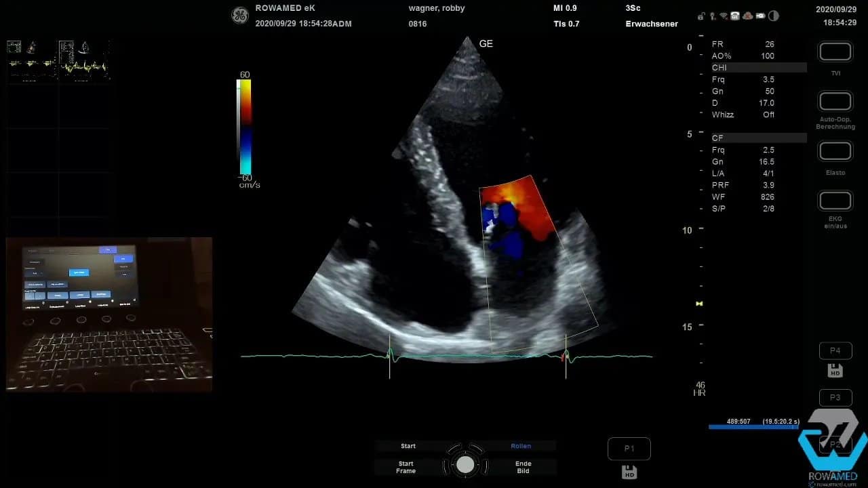Viewport: 868px width, 488px height.
Task: Toggle the TVI mode button
Action: 835,52
